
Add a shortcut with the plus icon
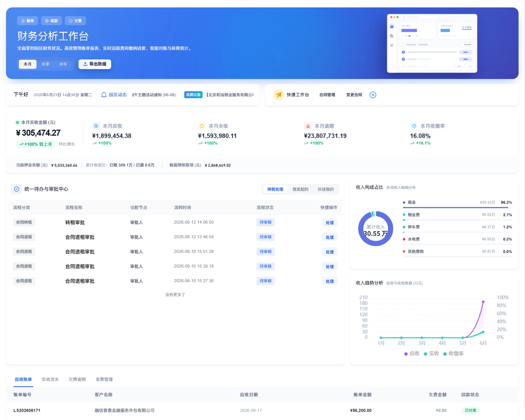click(x=373, y=95)
